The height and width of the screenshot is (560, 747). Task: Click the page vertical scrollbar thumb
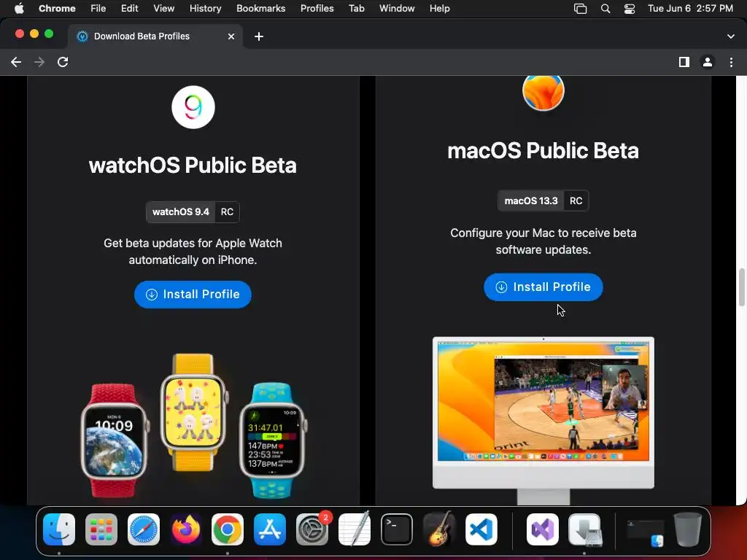741,287
